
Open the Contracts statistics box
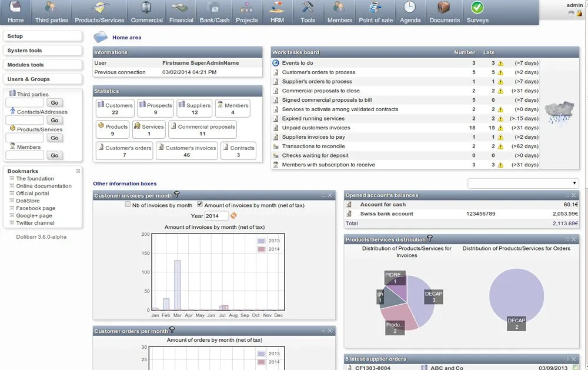coord(239,151)
